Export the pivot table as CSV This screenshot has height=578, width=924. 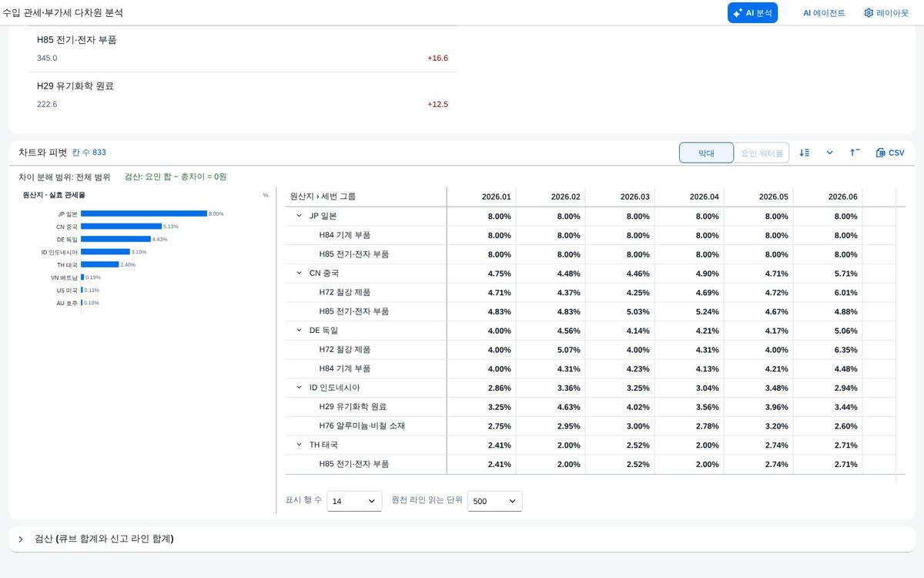click(890, 153)
